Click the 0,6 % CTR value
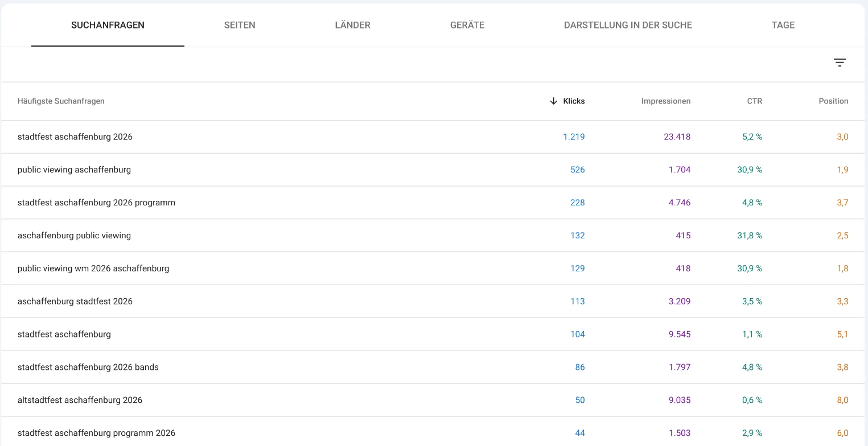 pyautogui.click(x=752, y=400)
